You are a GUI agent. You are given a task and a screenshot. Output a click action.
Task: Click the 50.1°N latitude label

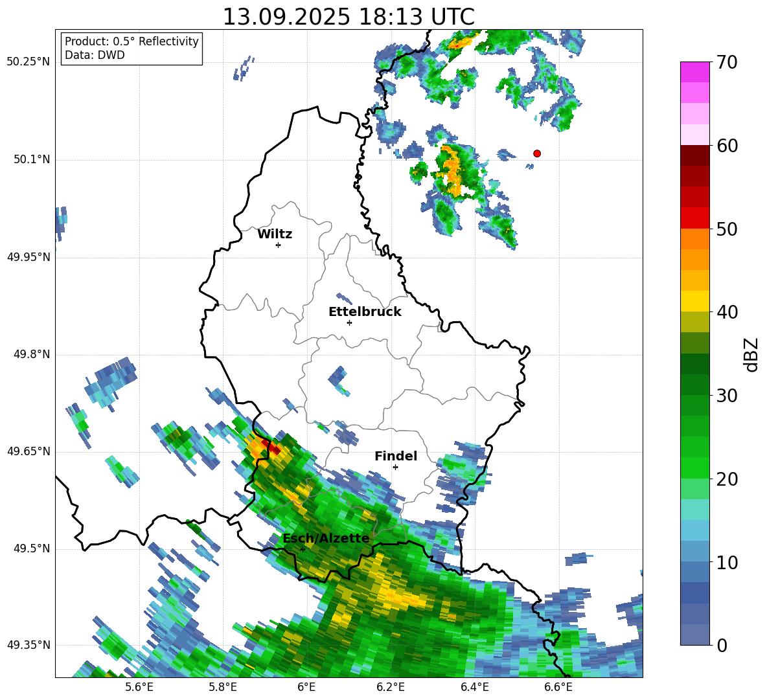[x=31, y=160]
